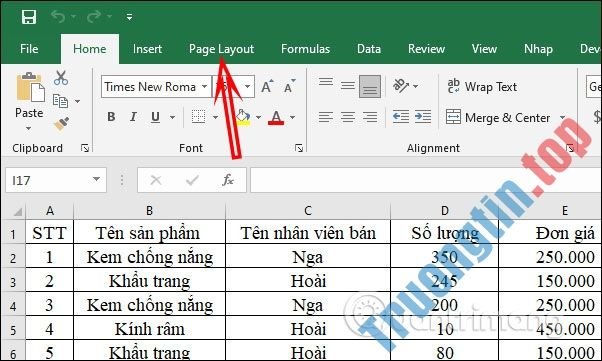Screen dimensions: 602x361
Task: Click Decrease Font Size icon
Action: coord(289,87)
